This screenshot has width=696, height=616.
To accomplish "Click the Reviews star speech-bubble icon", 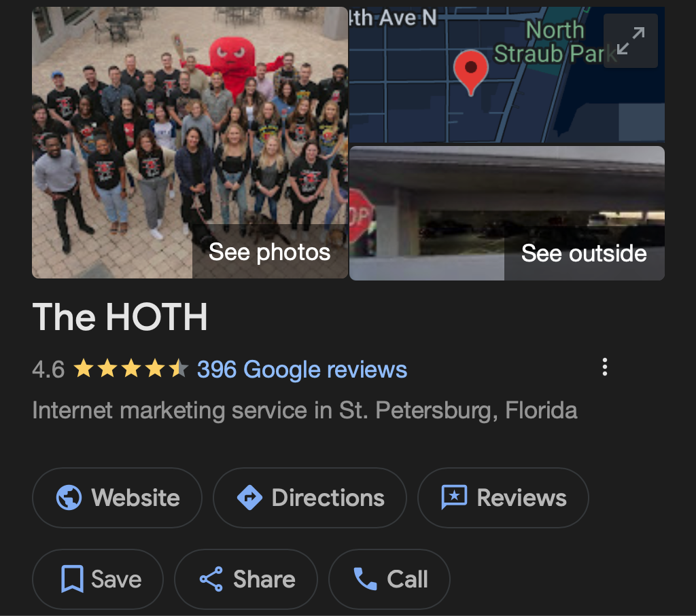I will point(454,497).
